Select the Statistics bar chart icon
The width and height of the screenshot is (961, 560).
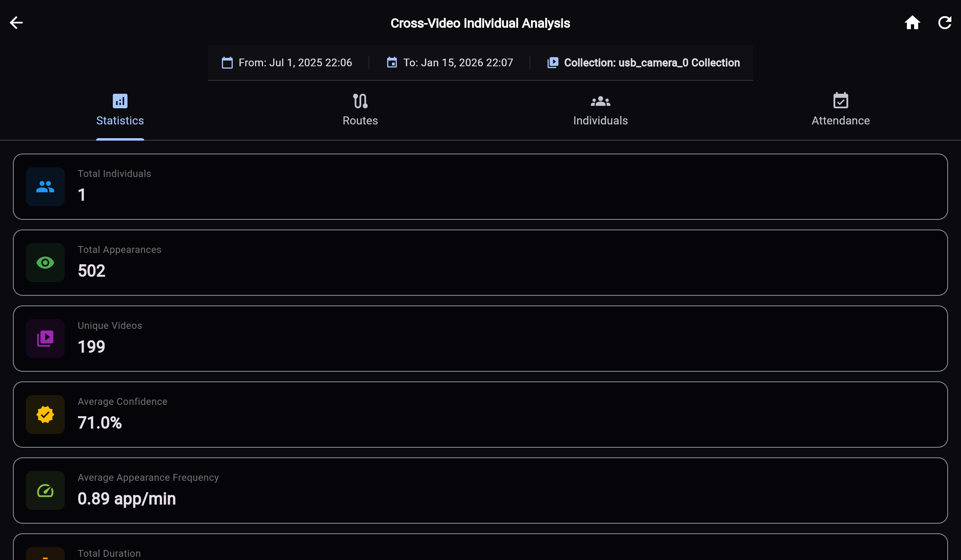click(120, 101)
